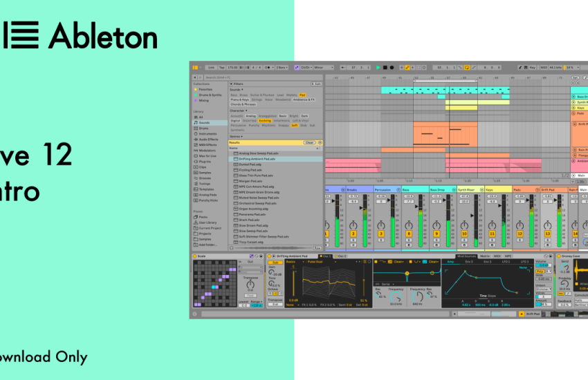Collapse the Filters section

click(231, 84)
